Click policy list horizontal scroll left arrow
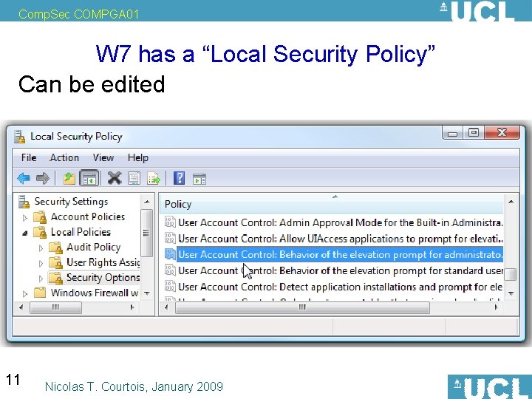This screenshot has height=399, width=532. pyautogui.click(x=166, y=307)
